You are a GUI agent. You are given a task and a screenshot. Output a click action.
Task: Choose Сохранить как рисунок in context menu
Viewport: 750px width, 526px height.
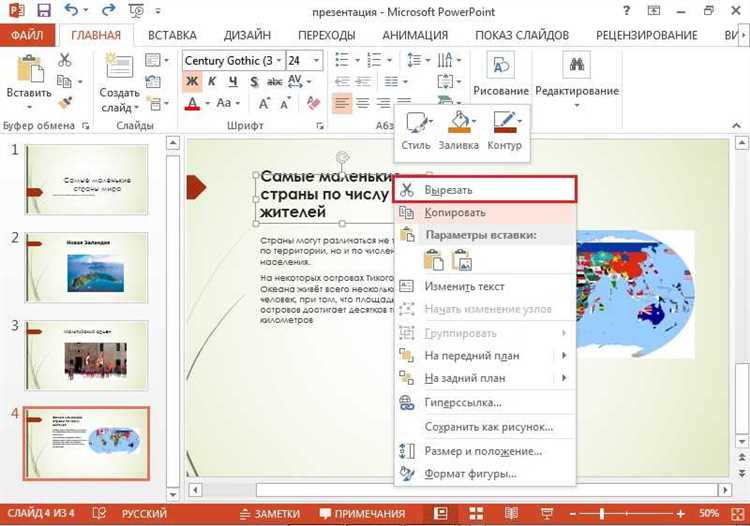[485, 427]
